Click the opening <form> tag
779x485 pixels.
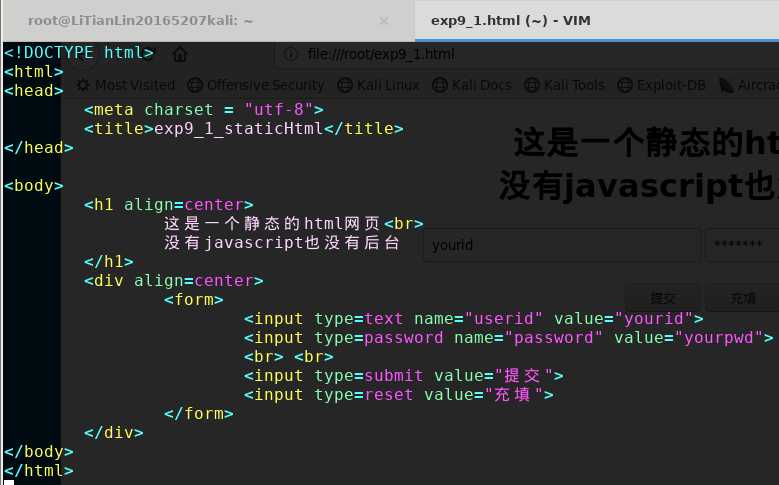[194, 300]
